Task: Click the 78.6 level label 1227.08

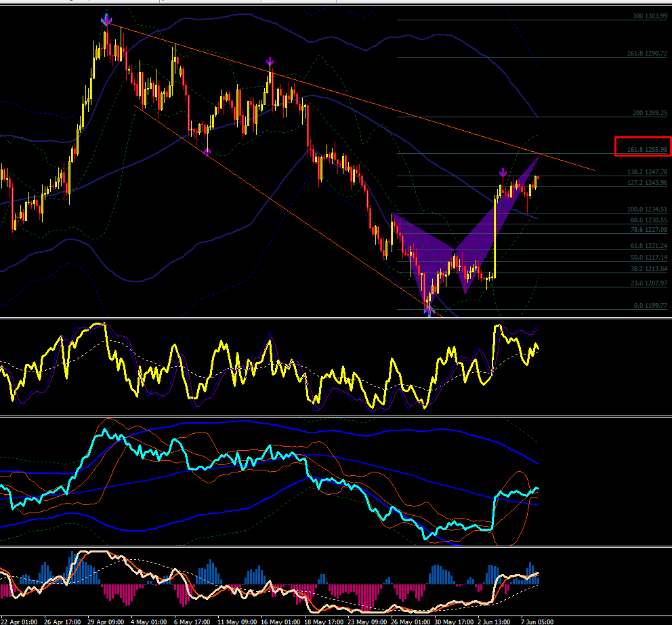Action: pyautogui.click(x=648, y=230)
